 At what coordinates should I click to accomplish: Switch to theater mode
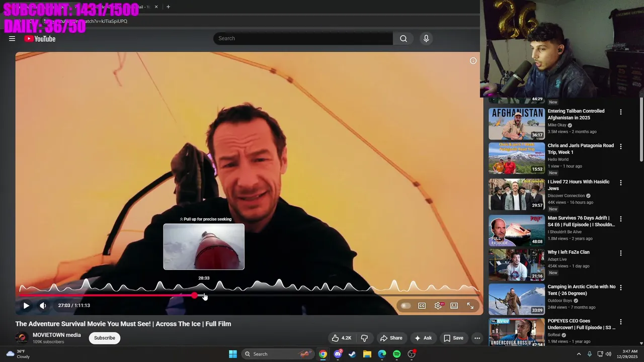pos(454,306)
